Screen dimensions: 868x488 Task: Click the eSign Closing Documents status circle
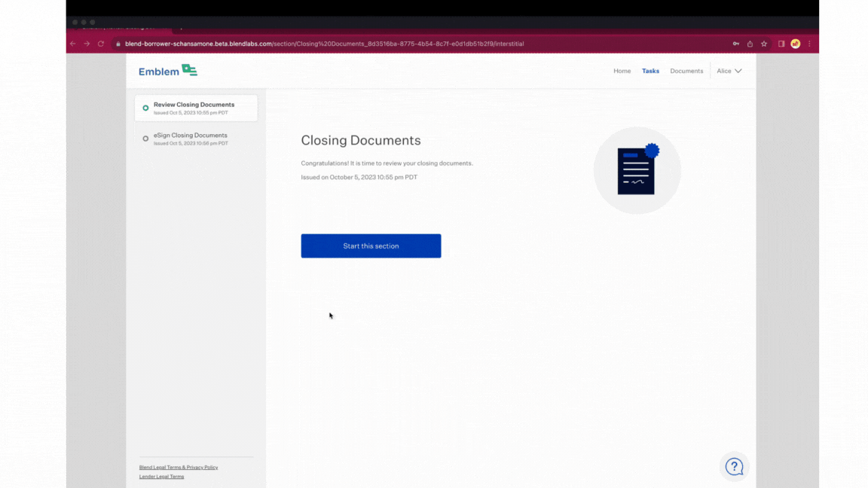pyautogui.click(x=145, y=139)
